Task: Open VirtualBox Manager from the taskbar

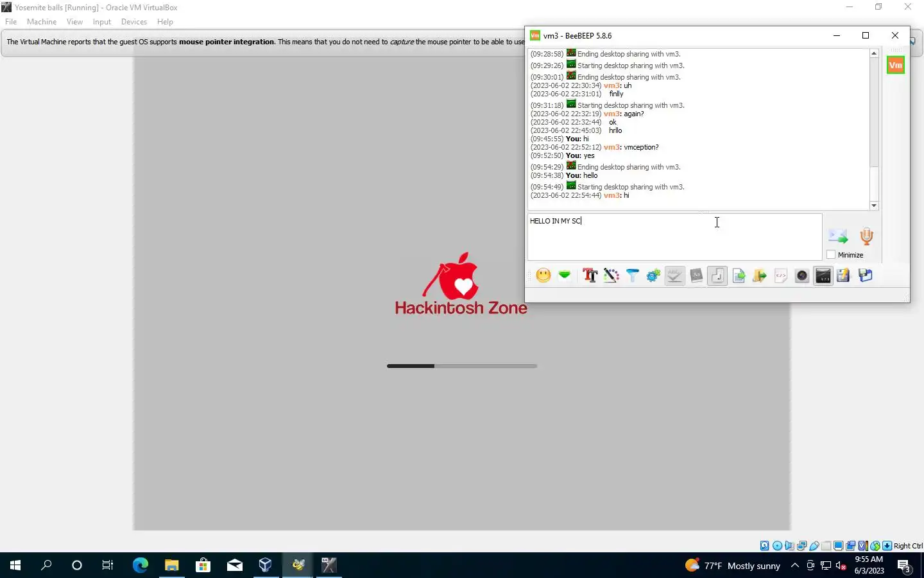Action: coord(266,565)
